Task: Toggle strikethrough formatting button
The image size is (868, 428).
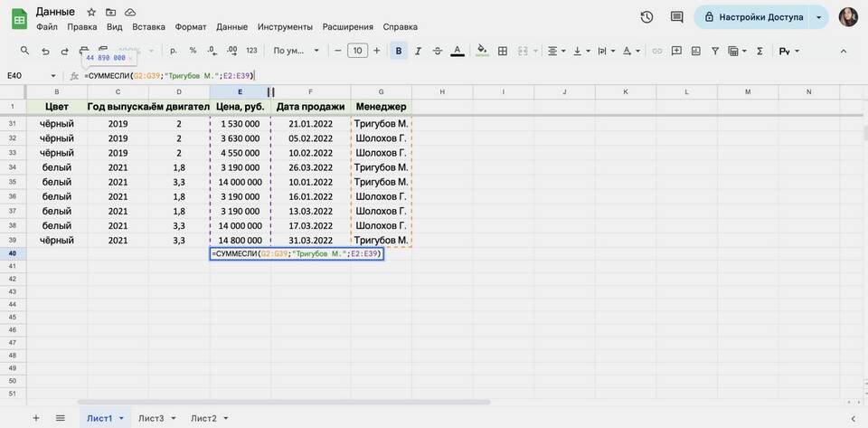Action: pos(438,51)
